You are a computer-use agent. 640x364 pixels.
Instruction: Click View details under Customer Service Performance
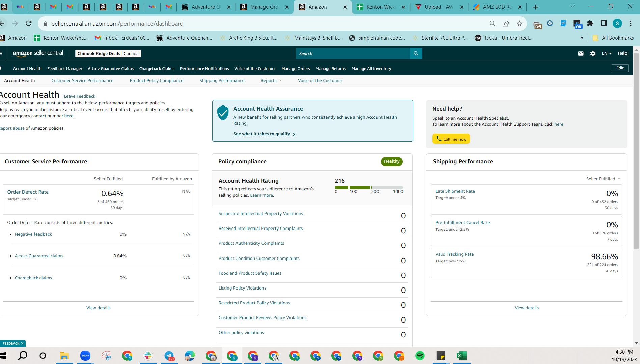pos(99,308)
